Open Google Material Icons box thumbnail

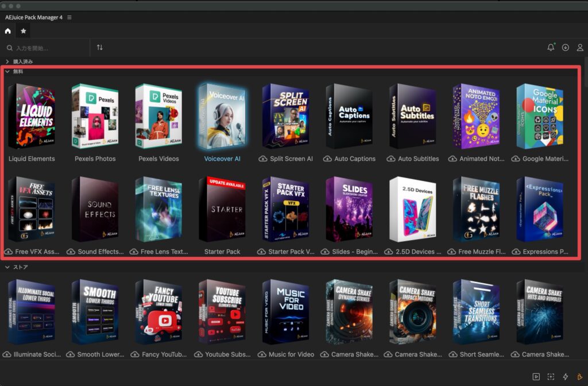[x=540, y=116]
